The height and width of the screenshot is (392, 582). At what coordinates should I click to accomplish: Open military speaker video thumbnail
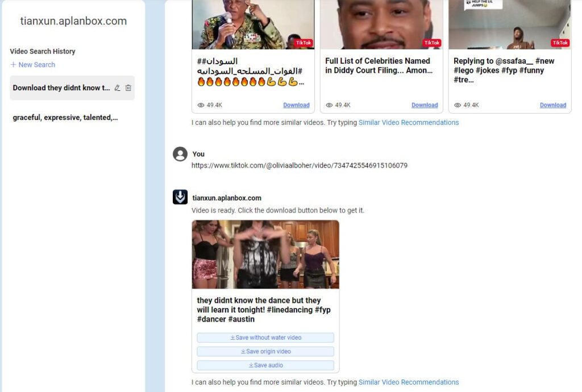pyautogui.click(x=253, y=24)
